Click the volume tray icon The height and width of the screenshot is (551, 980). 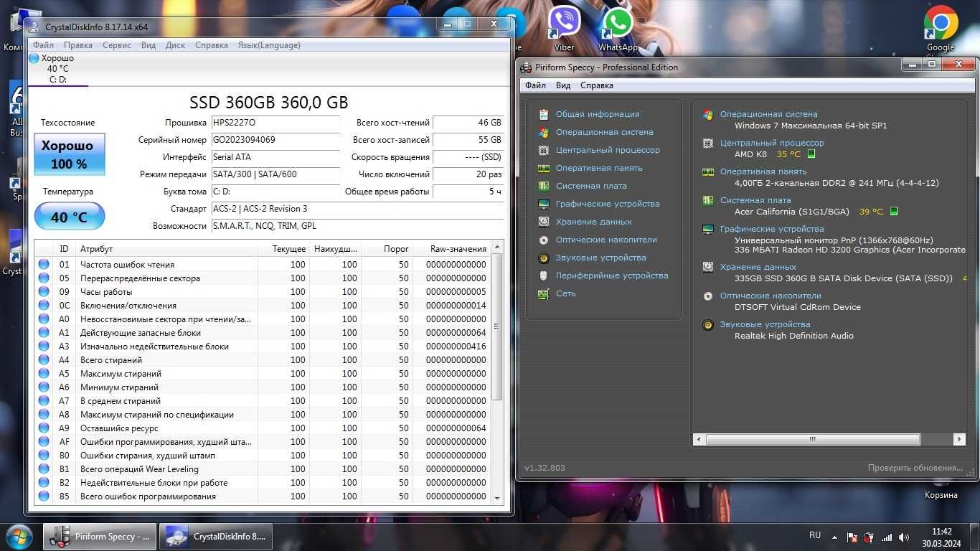(905, 537)
